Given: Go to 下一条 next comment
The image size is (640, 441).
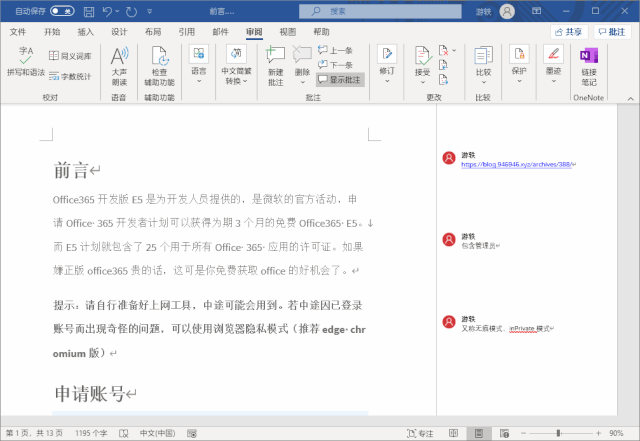Looking at the screenshot, I should 335,65.
